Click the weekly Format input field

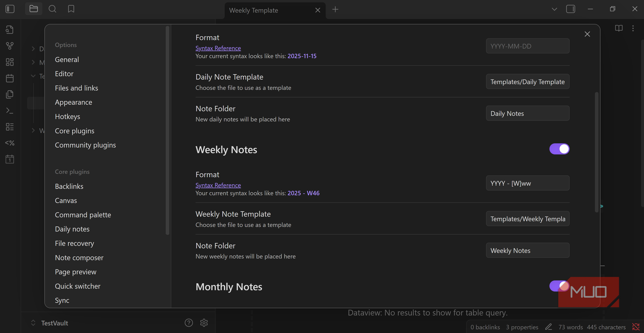pyautogui.click(x=527, y=183)
